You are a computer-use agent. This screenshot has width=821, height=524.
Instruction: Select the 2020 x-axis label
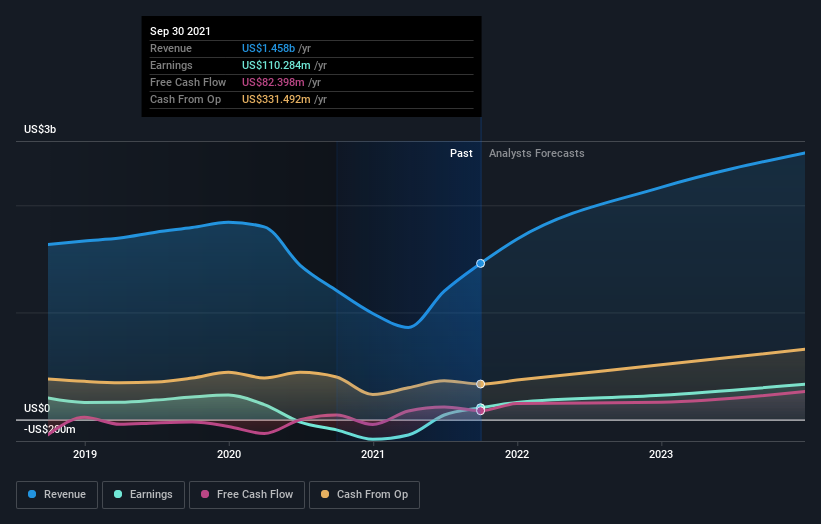[x=229, y=454]
